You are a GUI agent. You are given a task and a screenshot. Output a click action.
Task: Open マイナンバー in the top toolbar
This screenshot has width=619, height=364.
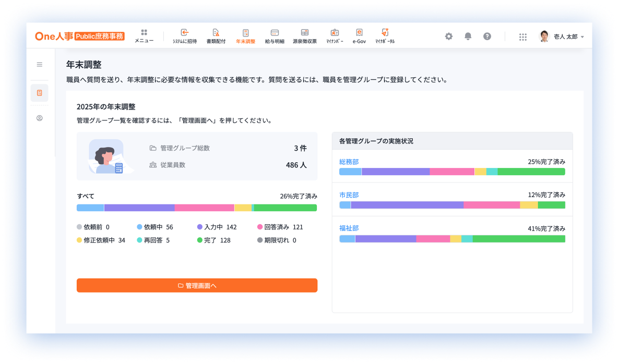click(335, 36)
